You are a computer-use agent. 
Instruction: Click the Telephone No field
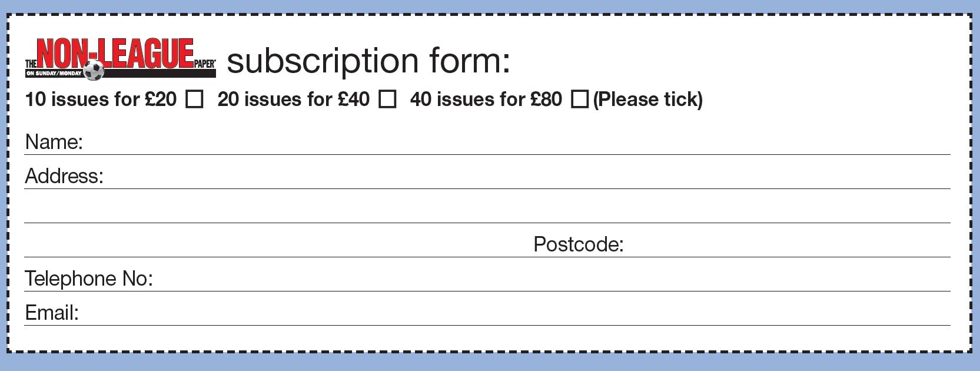tap(547, 280)
